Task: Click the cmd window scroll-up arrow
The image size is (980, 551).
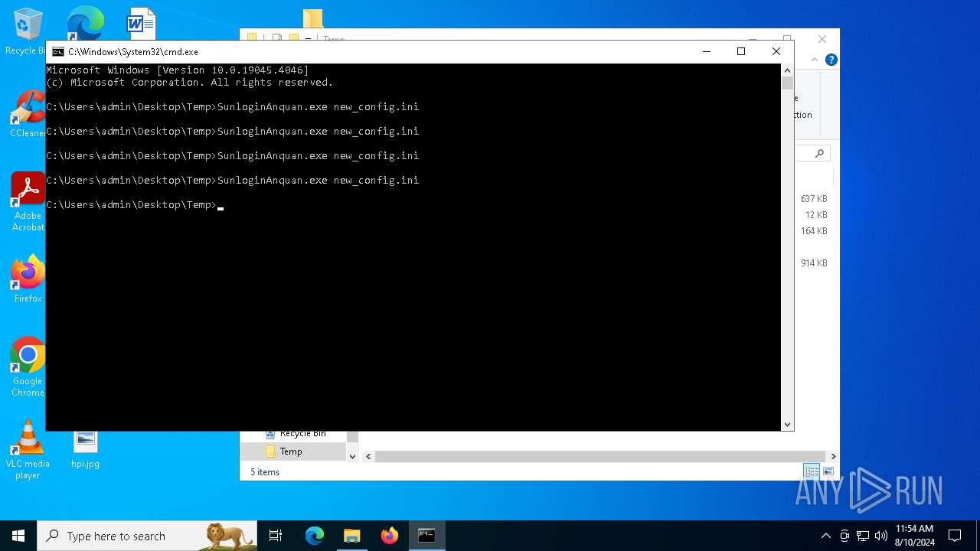Action: pyautogui.click(x=787, y=70)
